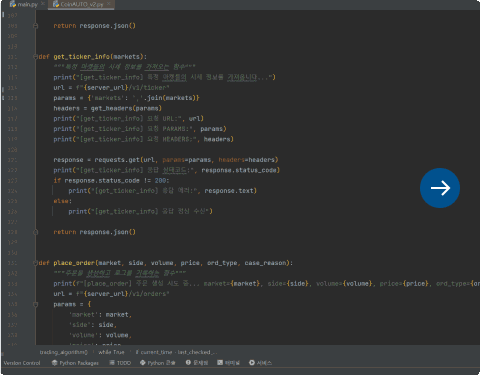Click the "'market': market," line
The width and height of the screenshot is (480, 375).
100,314
